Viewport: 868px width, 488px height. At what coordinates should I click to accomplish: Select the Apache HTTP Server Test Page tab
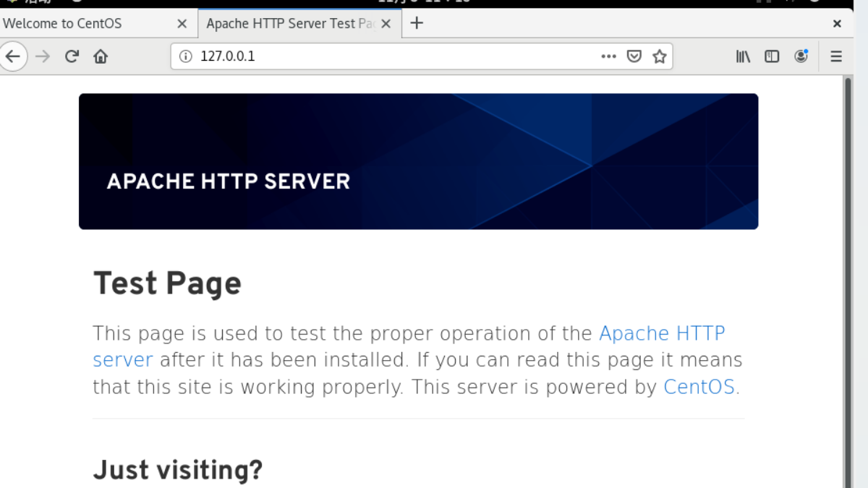coord(299,24)
